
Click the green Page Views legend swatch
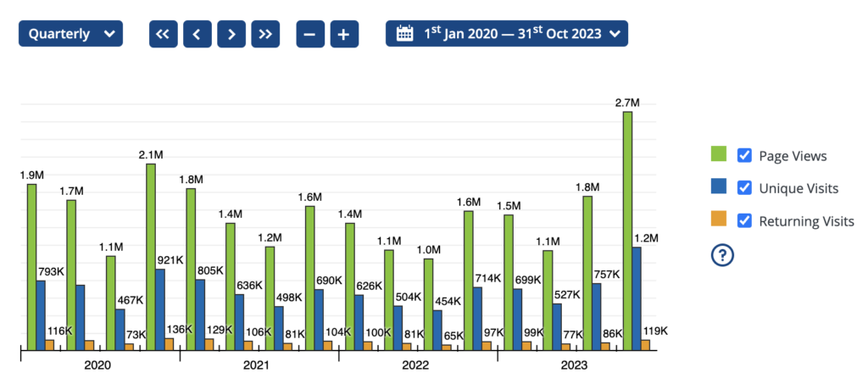[719, 155]
